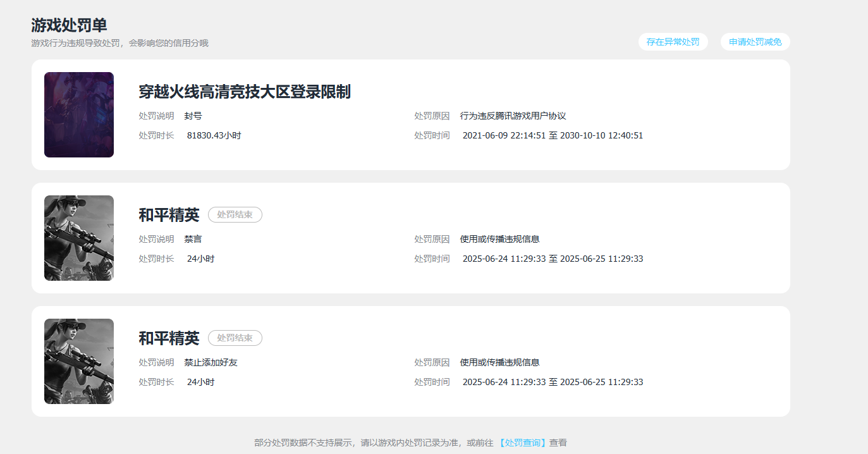Screen dimensions: 868x454
Task: Open the 和平精英 thumbnail in 禁言 card
Action: pyautogui.click(x=79, y=238)
